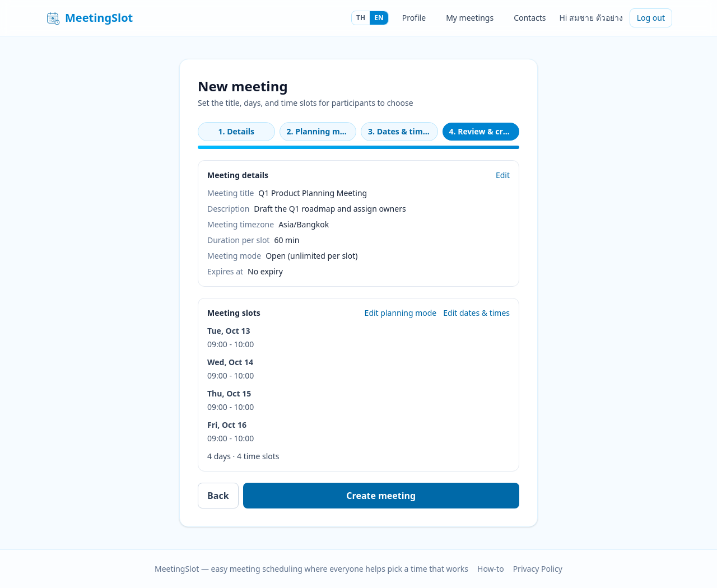Click the Fri, Oct 16 date heading

227,425
